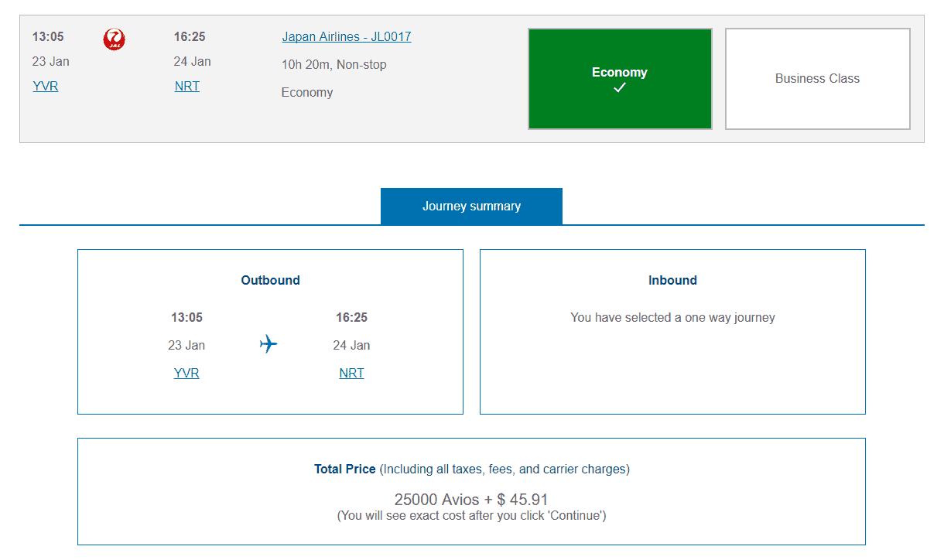Click the white checkmark under Economy
The height and width of the screenshot is (560, 944).
coord(619,88)
